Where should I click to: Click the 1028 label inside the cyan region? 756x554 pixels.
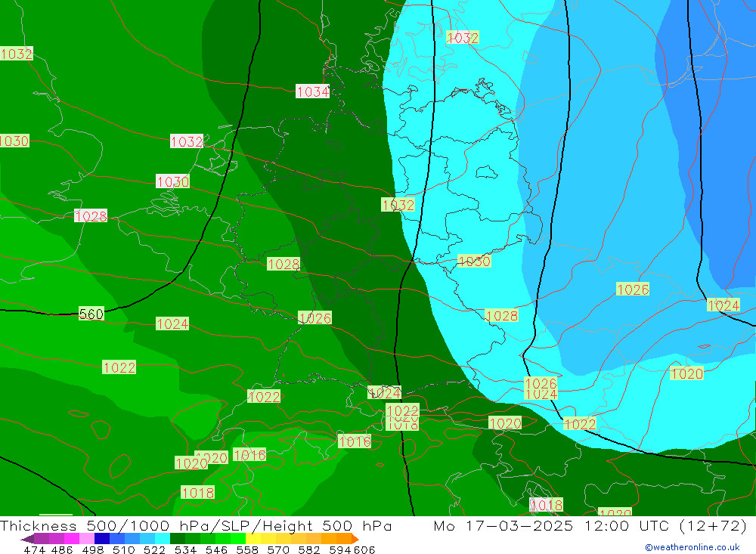(x=502, y=316)
